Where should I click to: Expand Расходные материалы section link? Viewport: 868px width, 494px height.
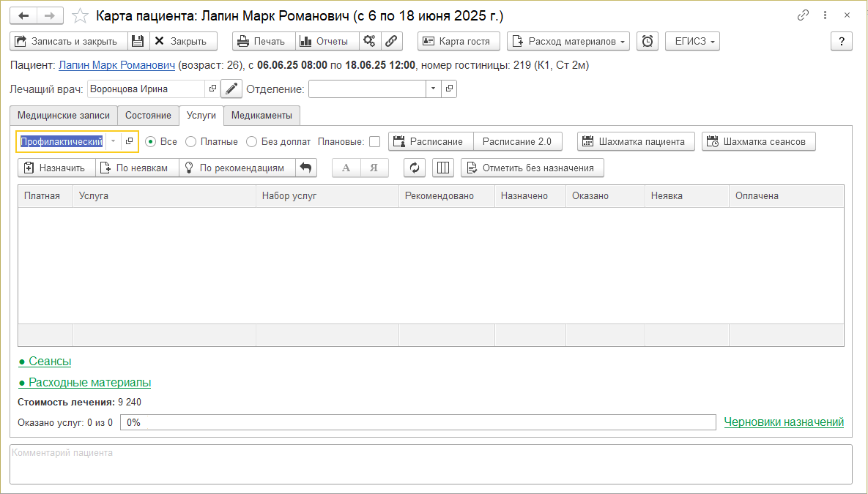coord(85,382)
